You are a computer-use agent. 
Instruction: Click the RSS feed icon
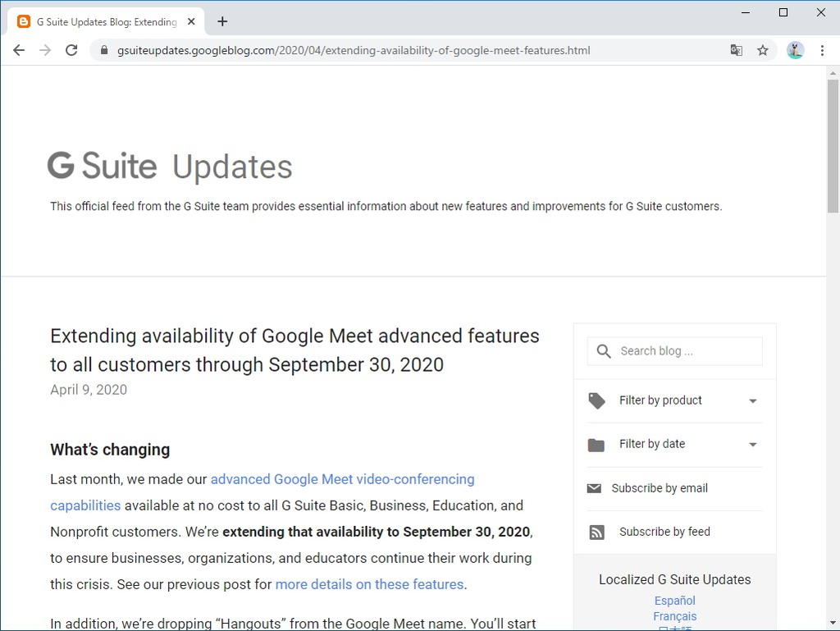coord(596,533)
